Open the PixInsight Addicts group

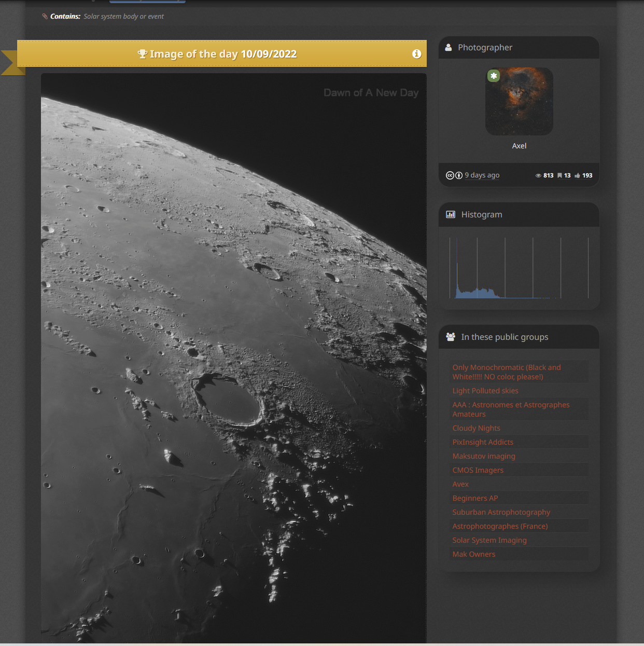click(483, 442)
